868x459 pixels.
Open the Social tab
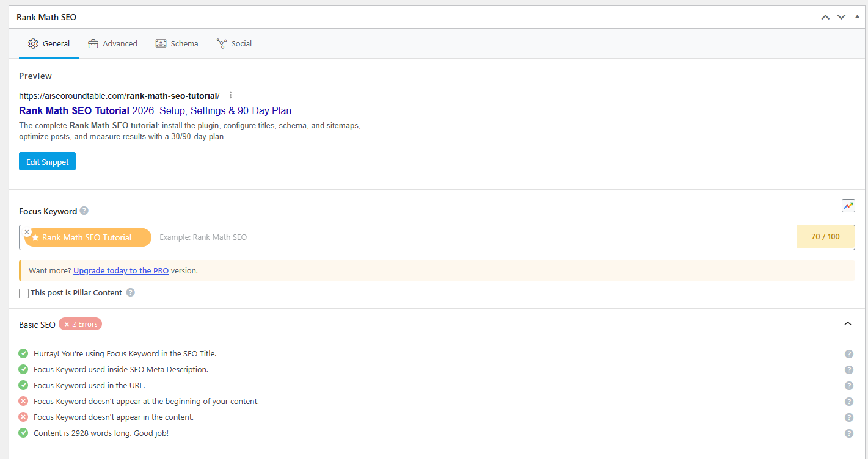234,43
